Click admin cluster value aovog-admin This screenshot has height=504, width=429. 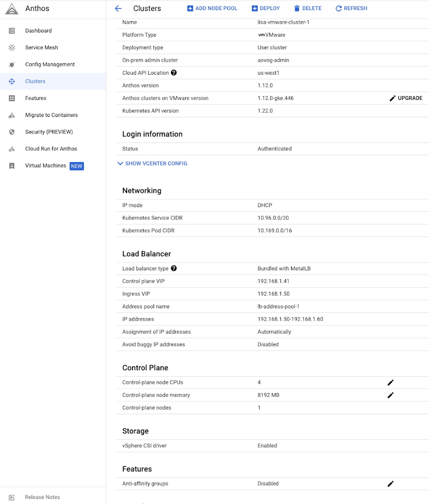273,60
